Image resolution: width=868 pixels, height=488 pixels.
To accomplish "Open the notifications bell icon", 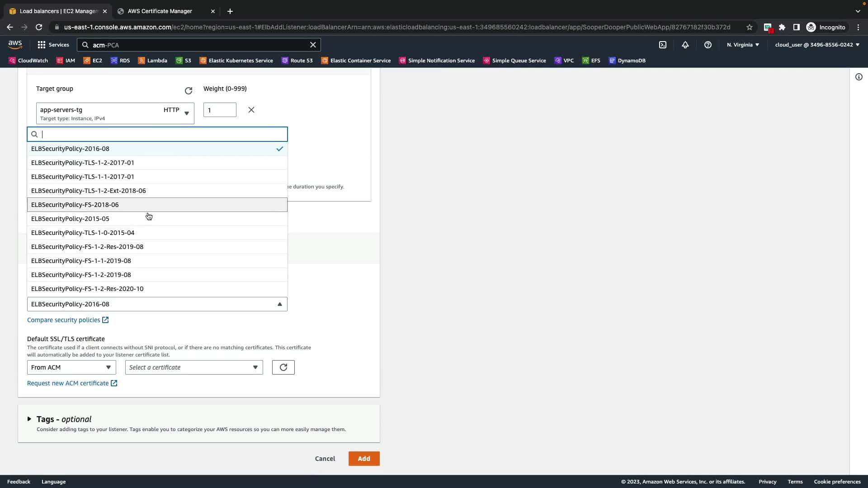I will pyautogui.click(x=685, y=45).
